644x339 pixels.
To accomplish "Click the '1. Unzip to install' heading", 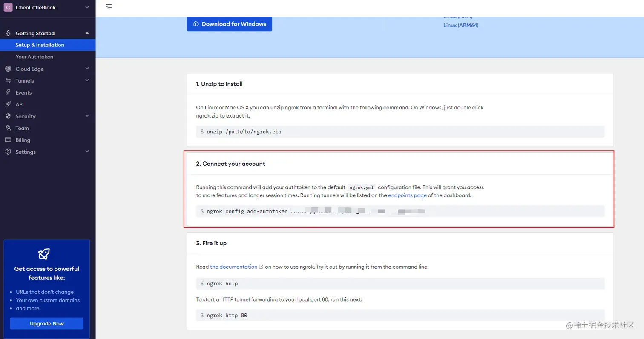I will tap(219, 84).
